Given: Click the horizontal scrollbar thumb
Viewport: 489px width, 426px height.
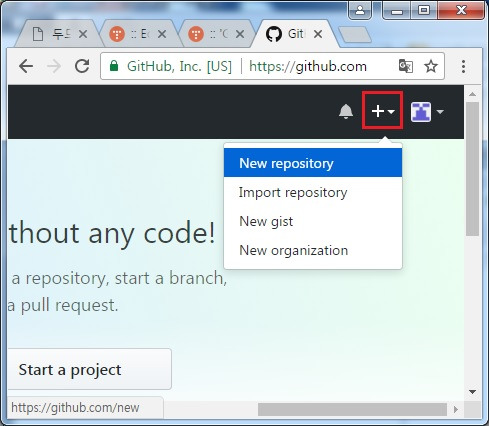Looking at the screenshot, I should point(352,409).
